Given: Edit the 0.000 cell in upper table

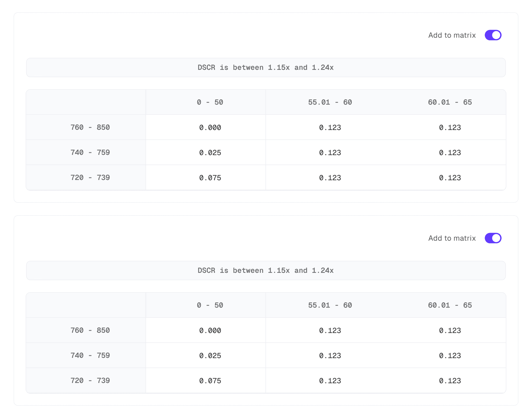Looking at the screenshot, I should (206, 127).
